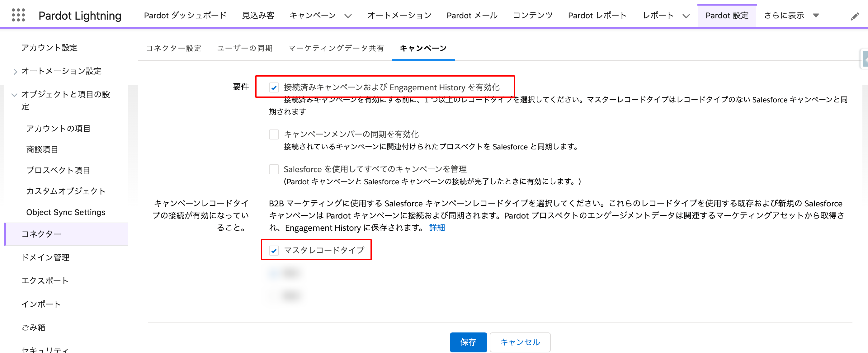868x353 pixels.
Task: Switch to the コネクター設定 tab
Action: [173, 48]
